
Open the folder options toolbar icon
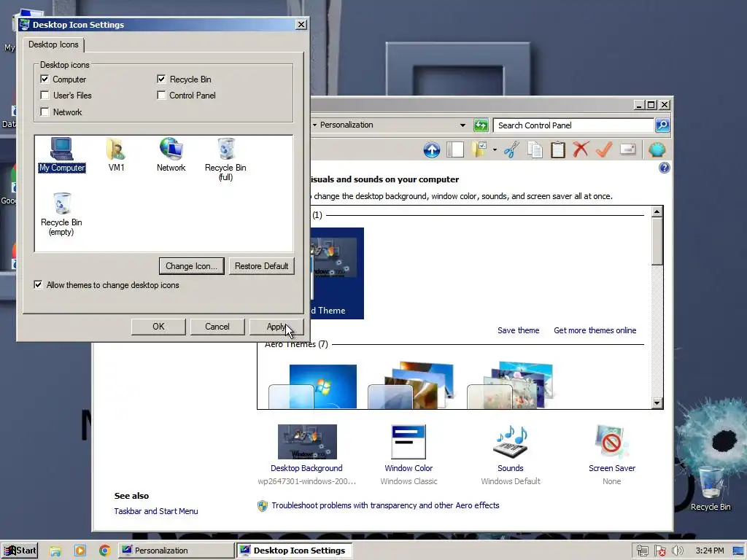point(479,150)
